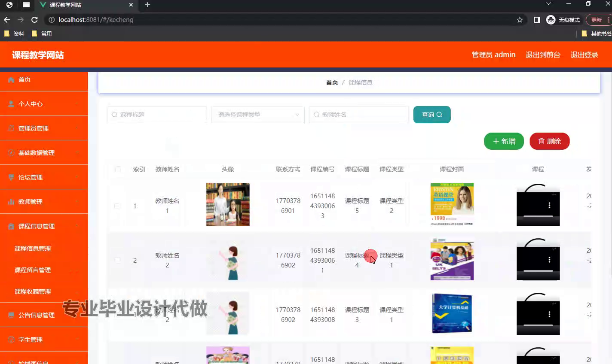The width and height of the screenshot is (612, 364).
Task: Click the 课程标题 column header
Action: 357,169
